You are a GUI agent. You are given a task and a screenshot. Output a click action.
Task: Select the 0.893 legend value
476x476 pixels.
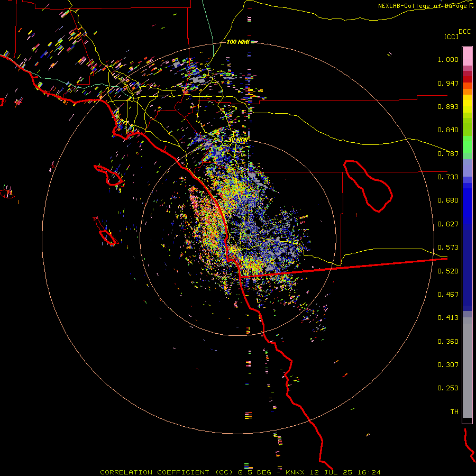click(x=448, y=106)
